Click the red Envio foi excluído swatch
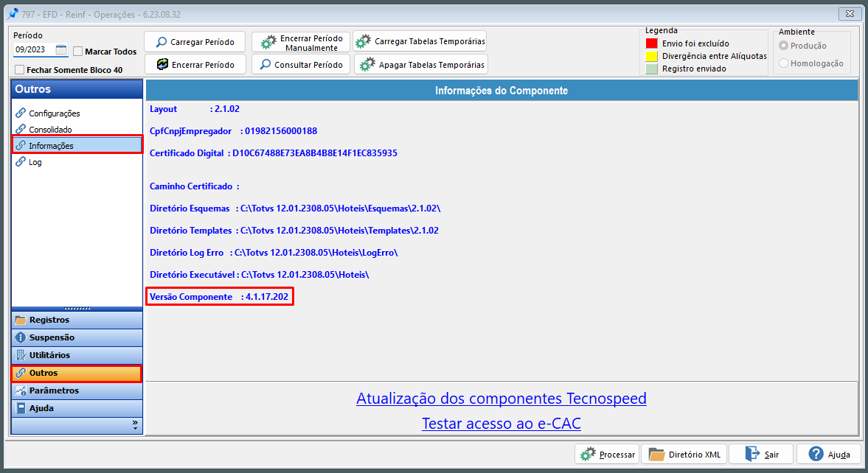 652,43
